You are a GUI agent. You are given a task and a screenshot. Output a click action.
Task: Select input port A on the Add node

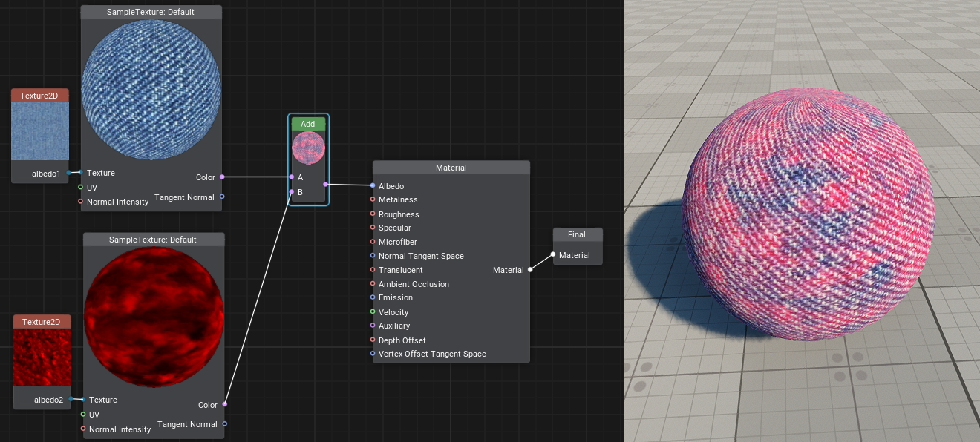pyautogui.click(x=292, y=177)
